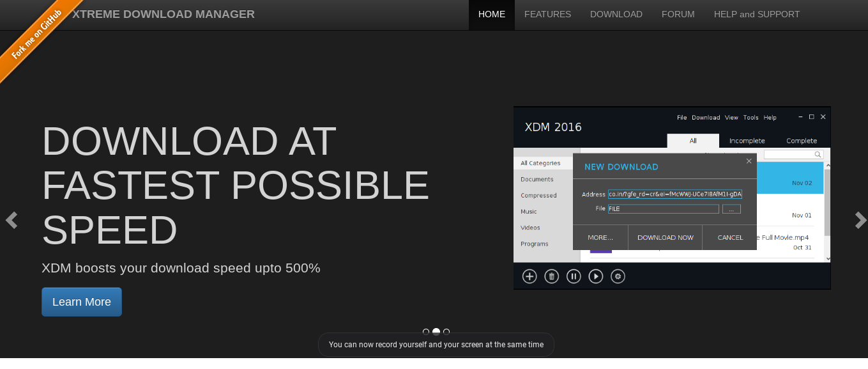This screenshot has height=369, width=868.
Task: Go to previous slide with left arrow
Action: point(11,220)
